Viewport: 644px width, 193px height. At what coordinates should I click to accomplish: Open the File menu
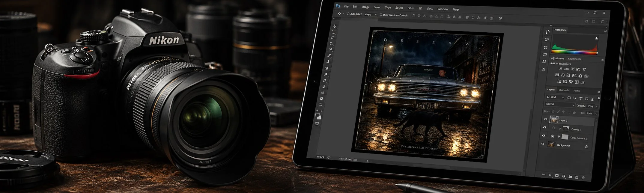(x=346, y=6)
